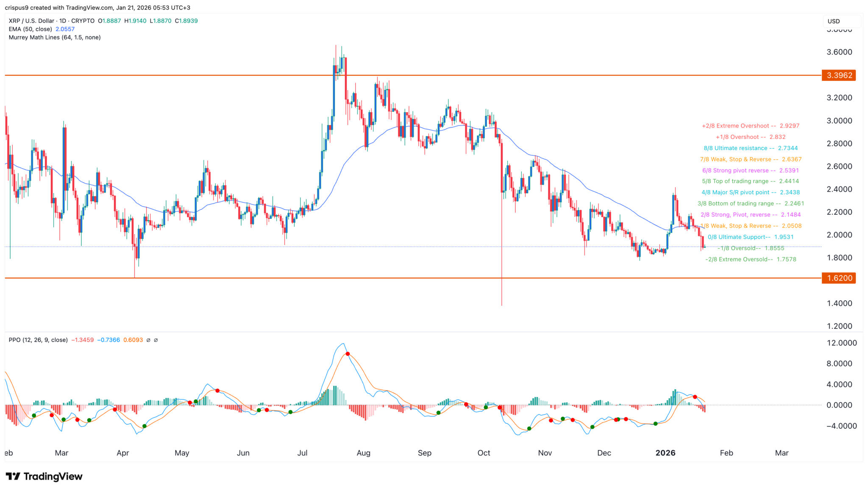Click the first ø symbol in PPO legend
This screenshot has height=491, width=868.
click(x=148, y=340)
